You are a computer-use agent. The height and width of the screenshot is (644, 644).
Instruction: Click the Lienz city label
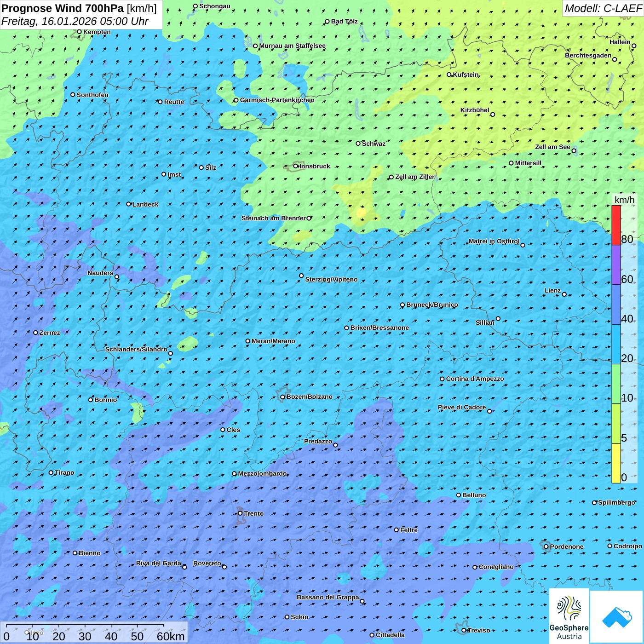tap(552, 290)
